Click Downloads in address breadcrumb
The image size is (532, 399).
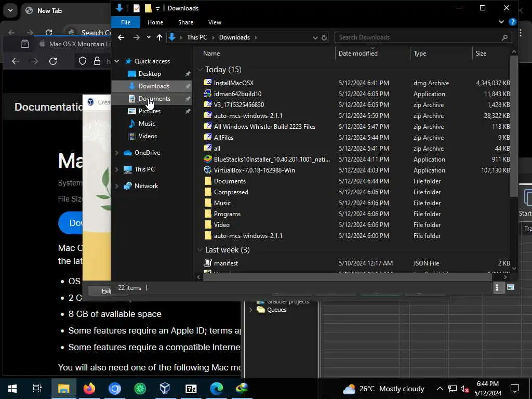click(x=234, y=37)
